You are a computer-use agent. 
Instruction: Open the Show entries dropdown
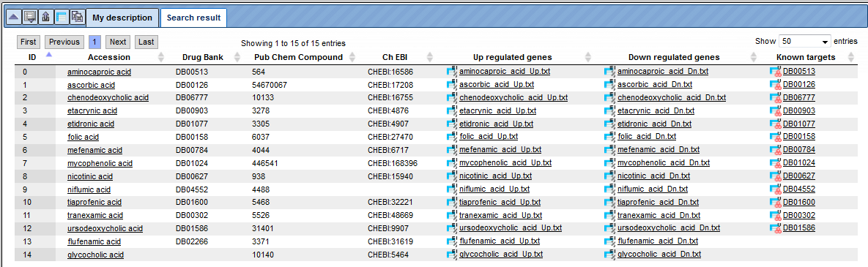[805, 42]
